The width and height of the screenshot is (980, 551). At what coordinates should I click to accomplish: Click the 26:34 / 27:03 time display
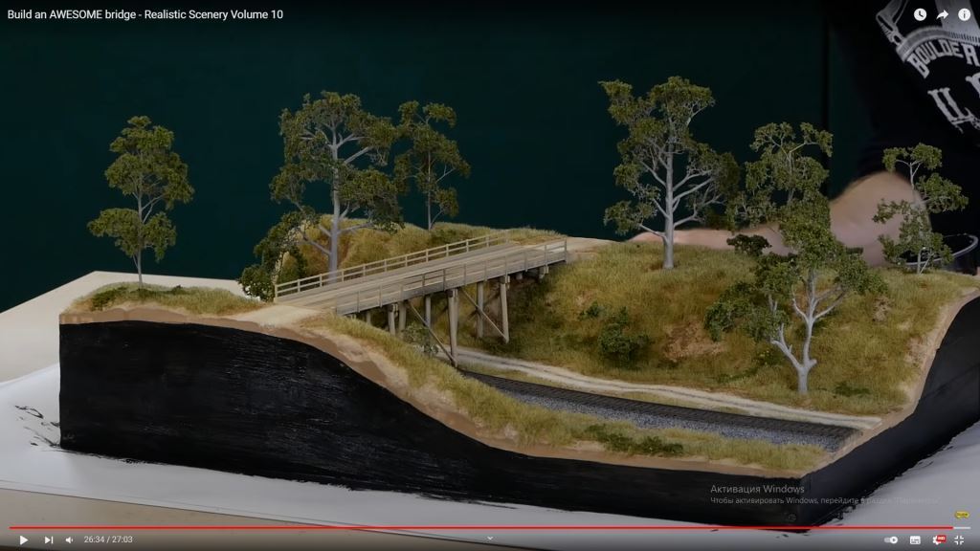coord(108,540)
